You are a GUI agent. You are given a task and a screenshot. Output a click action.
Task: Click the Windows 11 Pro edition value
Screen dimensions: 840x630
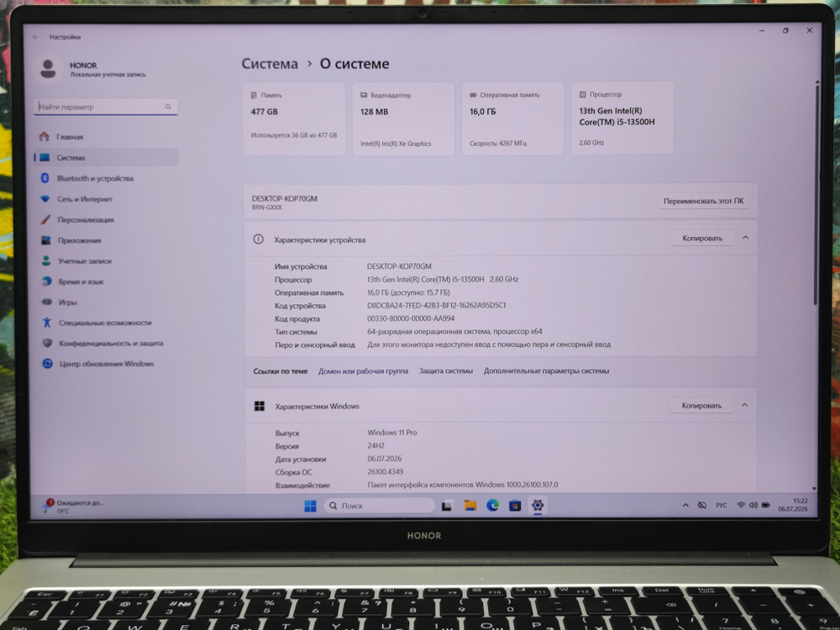click(392, 433)
